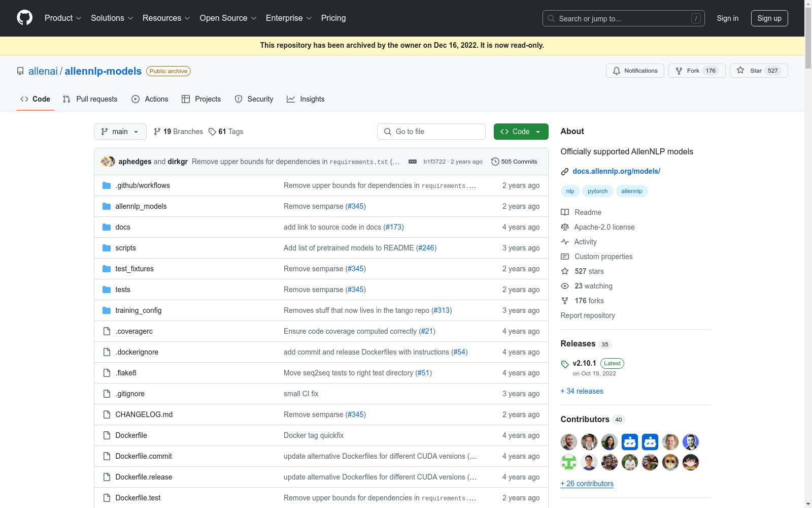This screenshot has height=508, width=812.
Task: Click the Sign in link
Action: pyautogui.click(x=728, y=18)
